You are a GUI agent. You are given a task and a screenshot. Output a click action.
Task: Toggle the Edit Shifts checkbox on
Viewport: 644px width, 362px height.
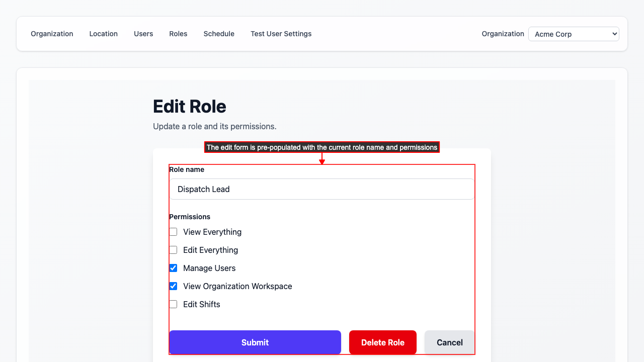173,304
